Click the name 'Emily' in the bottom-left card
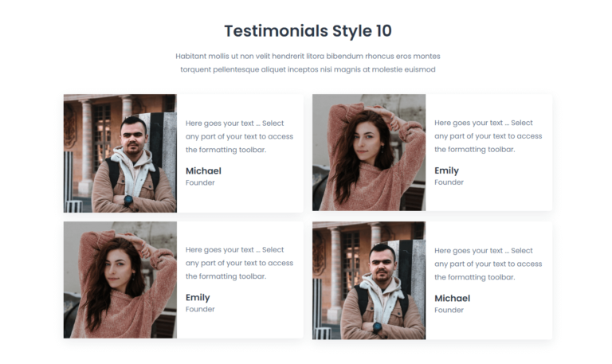612x364 pixels. [198, 298]
